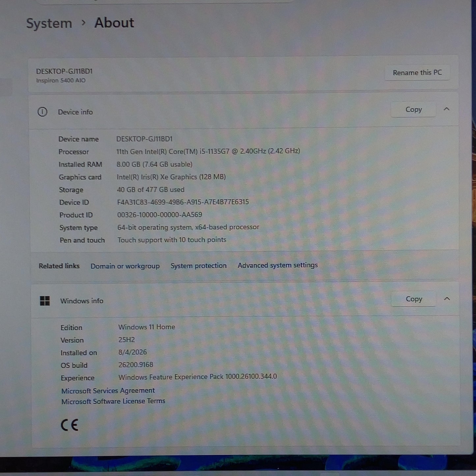Click the Related links label
This screenshot has width=476, height=476.
(59, 266)
